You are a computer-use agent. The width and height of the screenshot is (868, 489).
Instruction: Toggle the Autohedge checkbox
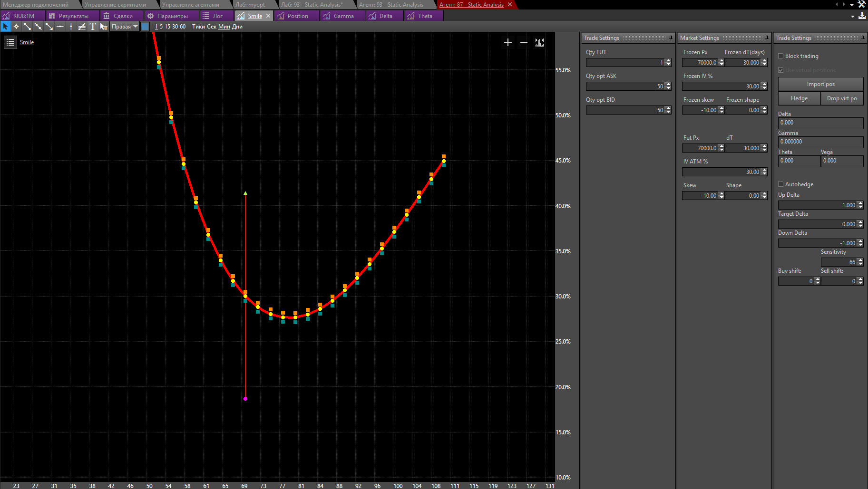pos(780,184)
